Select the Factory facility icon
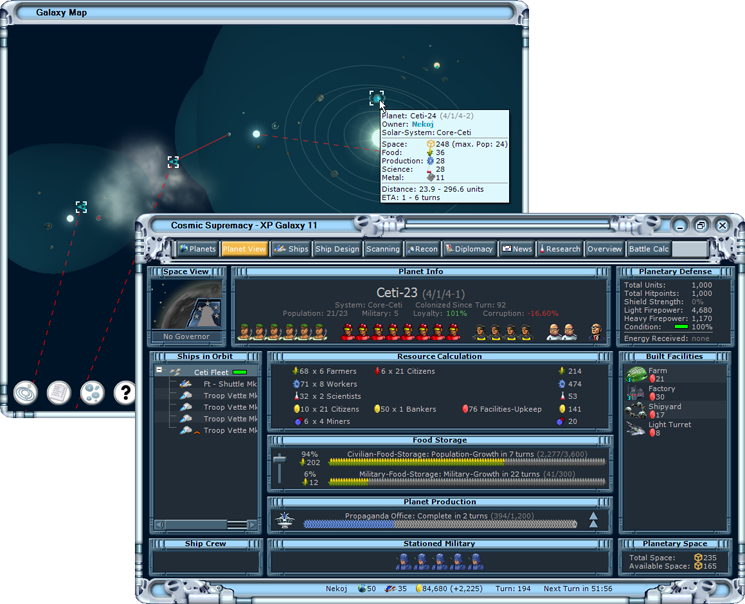The width and height of the screenshot is (745, 604). [x=636, y=393]
